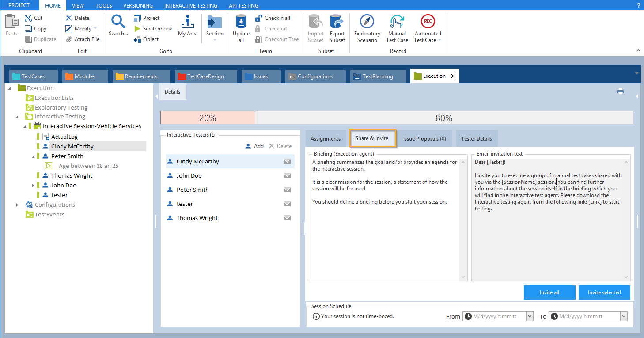Open the To date-time dropdown
Image resolution: width=644 pixels, height=338 pixels.
click(x=624, y=316)
